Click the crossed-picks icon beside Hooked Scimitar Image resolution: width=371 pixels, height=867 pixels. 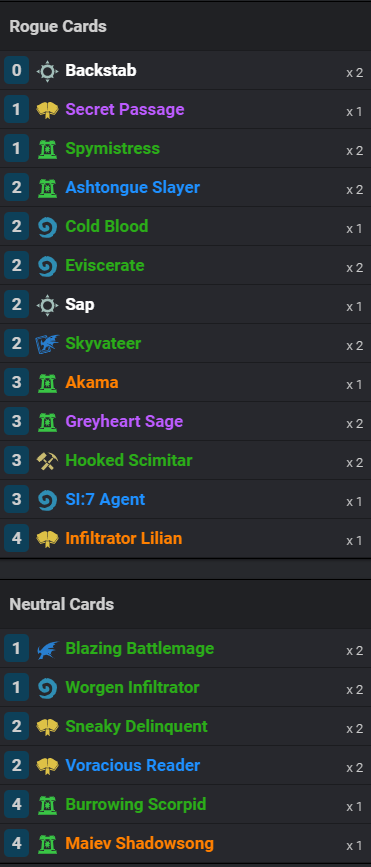(x=47, y=461)
